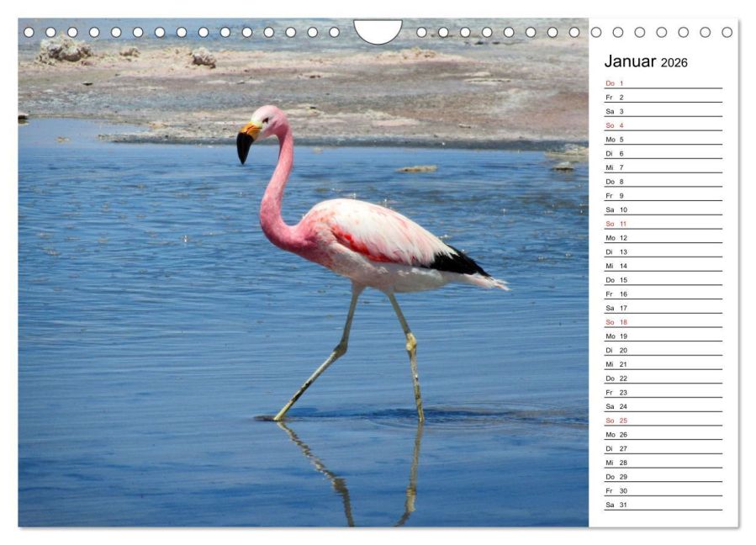Image resolution: width=756 pixels, height=545 pixels.
Task: Choose the Sa 10 calendar line
Action: coord(663,209)
